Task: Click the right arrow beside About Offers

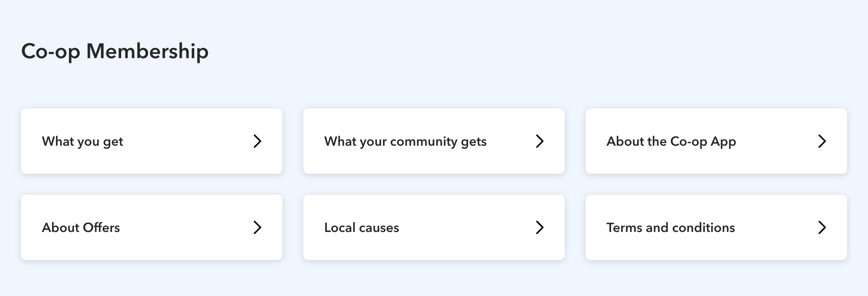Action: pyautogui.click(x=258, y=227)
